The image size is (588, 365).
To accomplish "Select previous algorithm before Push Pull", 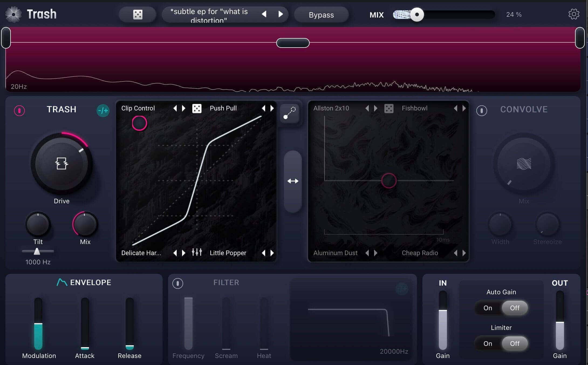I will click(264, 108).
